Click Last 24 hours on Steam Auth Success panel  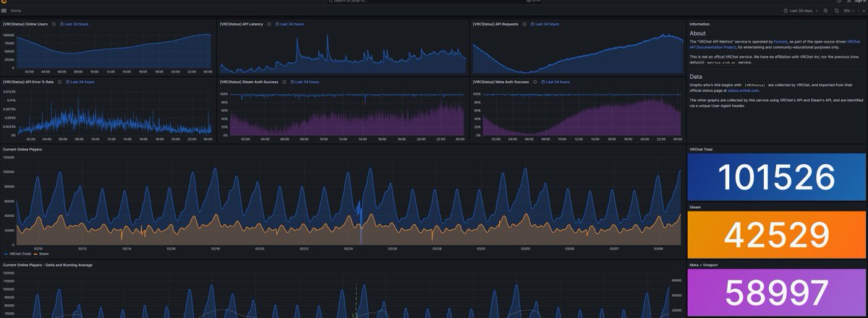[x=304, y=82]
